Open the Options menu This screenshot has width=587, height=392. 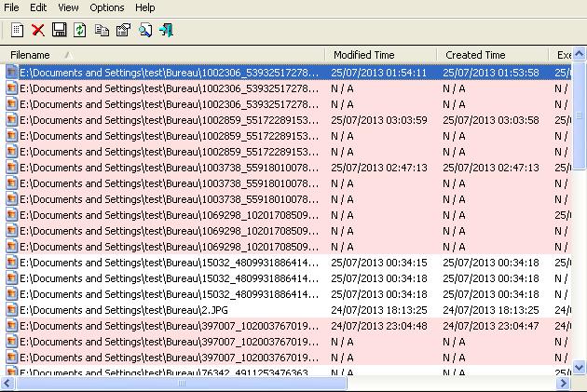point(106,7)
